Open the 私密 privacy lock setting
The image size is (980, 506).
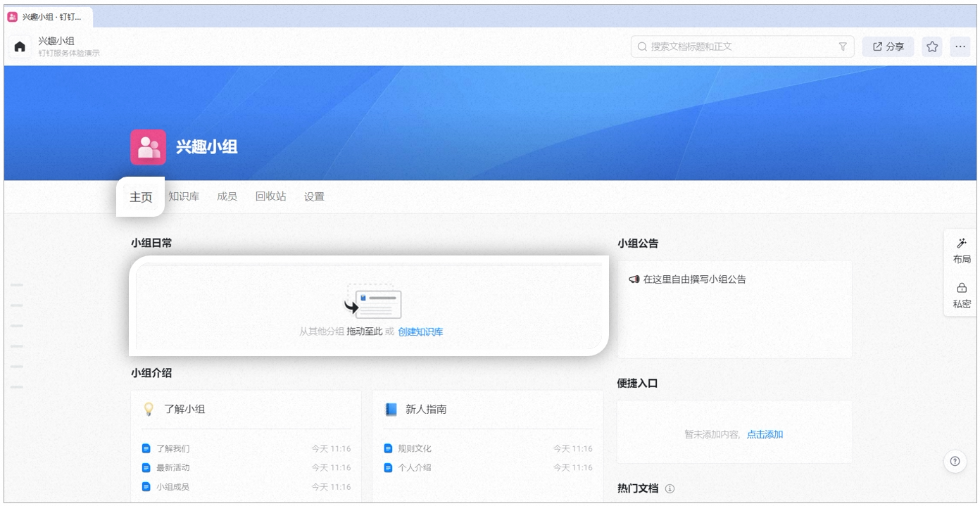(962, 296)
